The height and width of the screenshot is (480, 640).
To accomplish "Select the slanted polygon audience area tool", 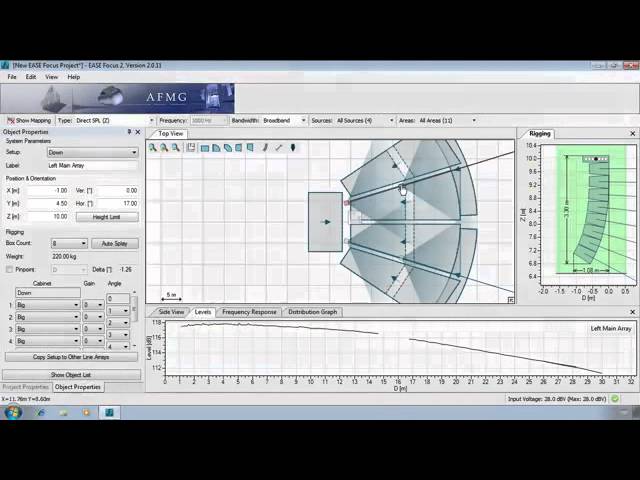I will (228, 148).
